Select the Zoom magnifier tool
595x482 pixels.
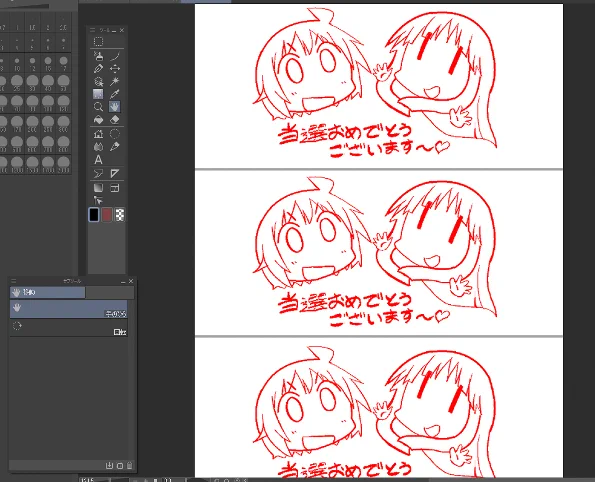click(x=98, y=107)
